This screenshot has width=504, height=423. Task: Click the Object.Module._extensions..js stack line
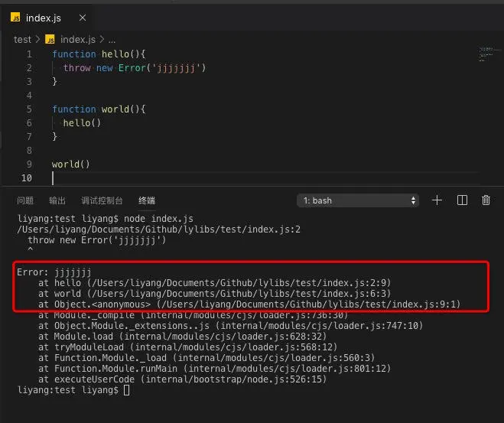tap(230, 326)
